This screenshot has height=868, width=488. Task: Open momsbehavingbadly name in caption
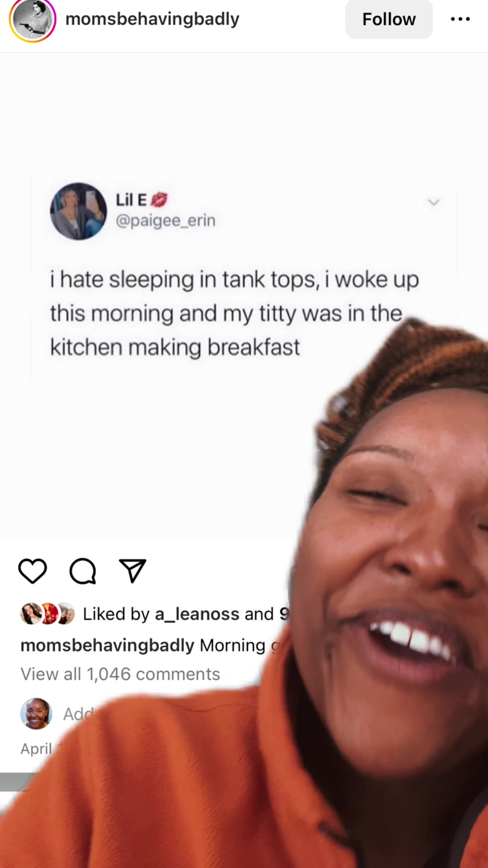(108, 645)
